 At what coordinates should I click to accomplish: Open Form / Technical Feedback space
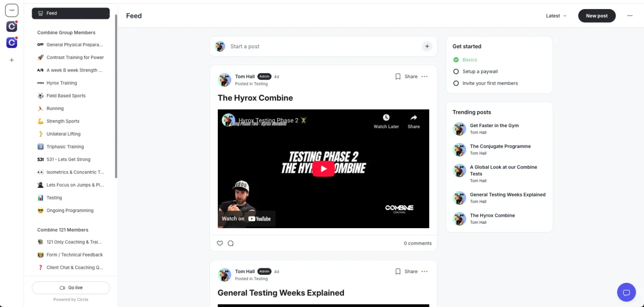[71, 255]
